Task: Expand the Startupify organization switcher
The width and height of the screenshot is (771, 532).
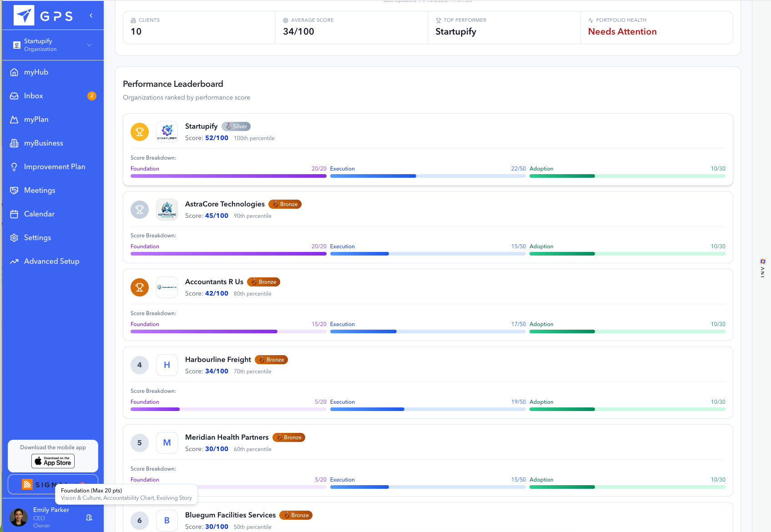Action: click(53, 45)
